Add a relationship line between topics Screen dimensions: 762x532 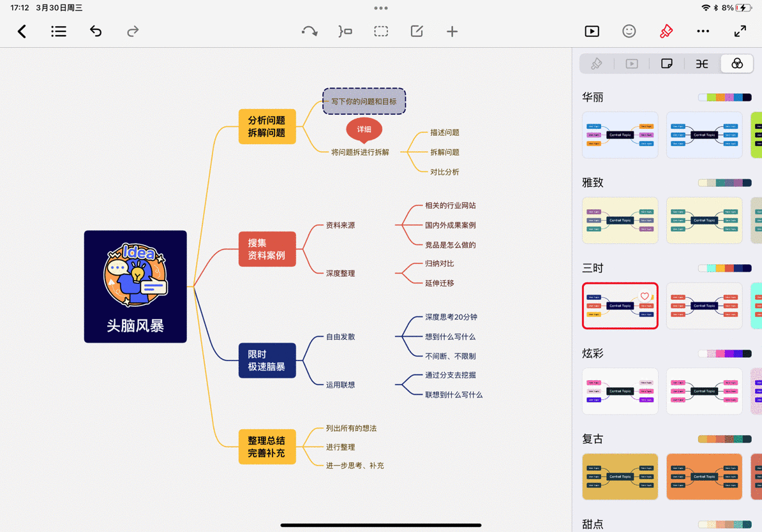(310, 31)
